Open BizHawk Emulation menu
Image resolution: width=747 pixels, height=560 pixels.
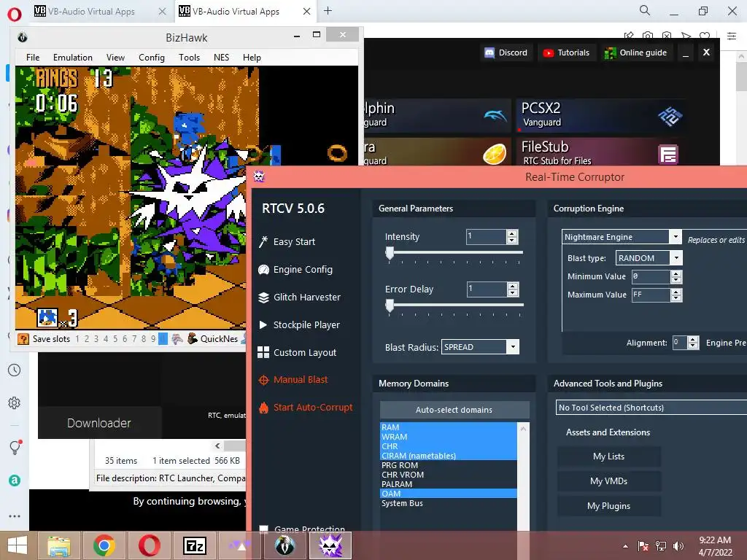click(x=73, y=57)
